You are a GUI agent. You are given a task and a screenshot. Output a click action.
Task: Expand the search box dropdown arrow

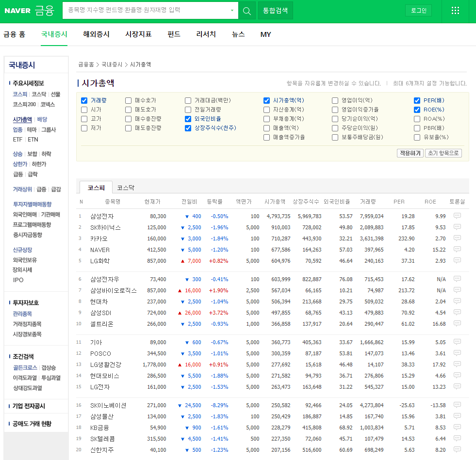(x=232, y=11)
